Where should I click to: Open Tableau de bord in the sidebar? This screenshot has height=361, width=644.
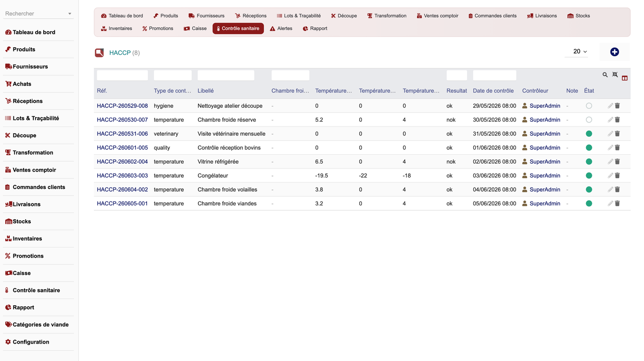coord(34,32)
